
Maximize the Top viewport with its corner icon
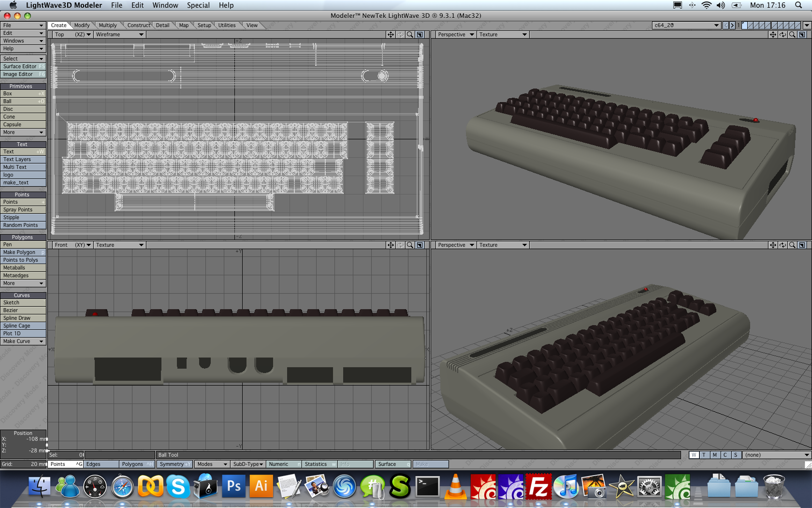tap(420, 34)
